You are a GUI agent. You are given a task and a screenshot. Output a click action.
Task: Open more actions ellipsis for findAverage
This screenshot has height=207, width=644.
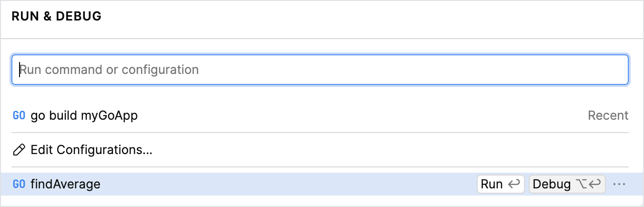(619, 184)
